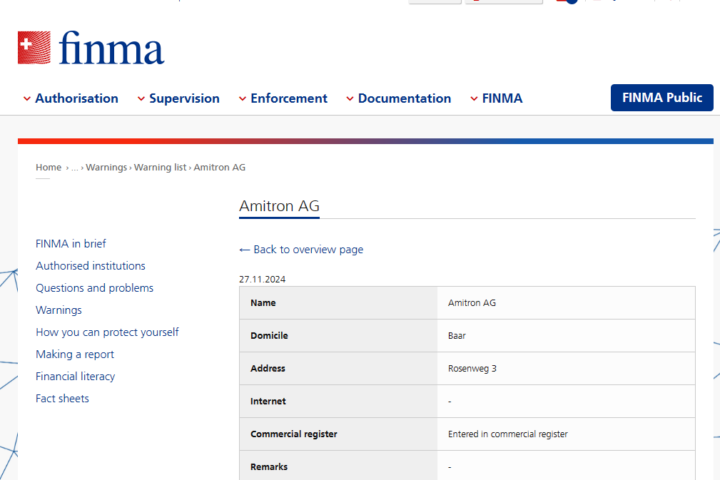Click Entered in commercial register value
This screenshot has width=720, height=480.
(x=508, y=434)
